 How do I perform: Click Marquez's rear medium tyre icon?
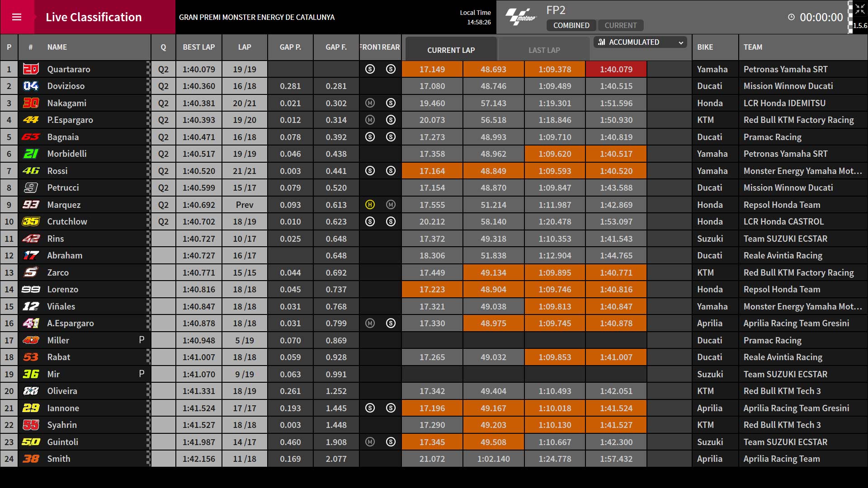[391, 205]
